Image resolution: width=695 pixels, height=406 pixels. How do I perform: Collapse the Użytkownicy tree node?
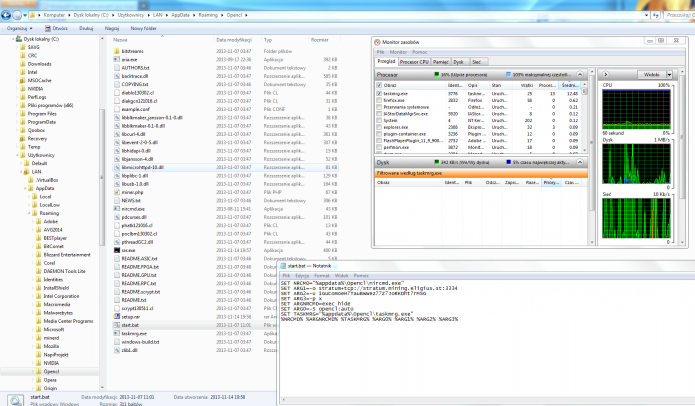pyautogui.click(x=18, y=155)
